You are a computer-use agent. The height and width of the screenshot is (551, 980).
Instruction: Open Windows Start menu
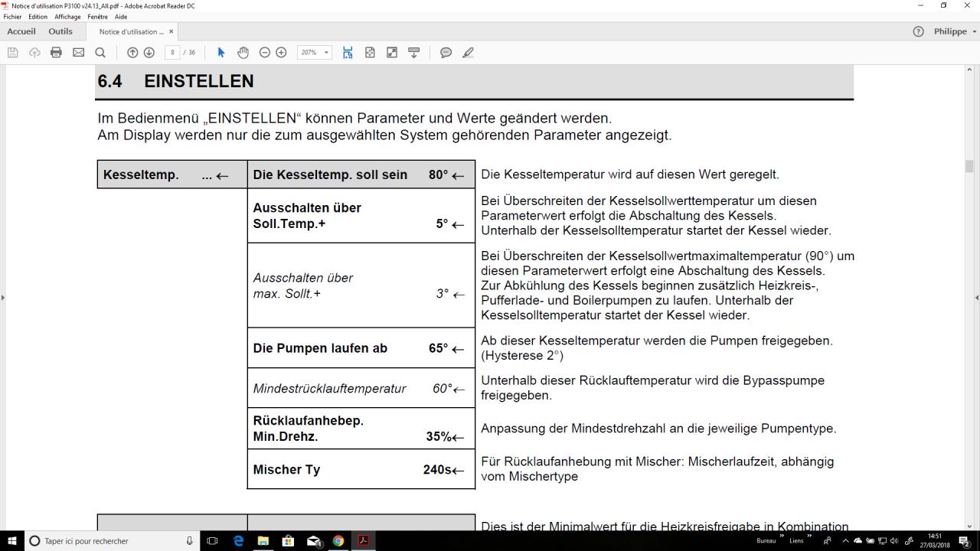point(12,541)
